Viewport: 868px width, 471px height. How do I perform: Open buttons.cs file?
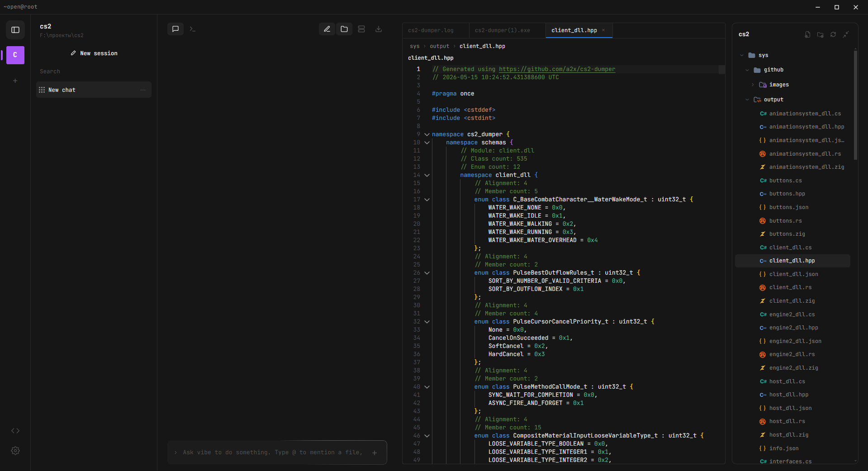pyautogui.click(x=793, y=181)
